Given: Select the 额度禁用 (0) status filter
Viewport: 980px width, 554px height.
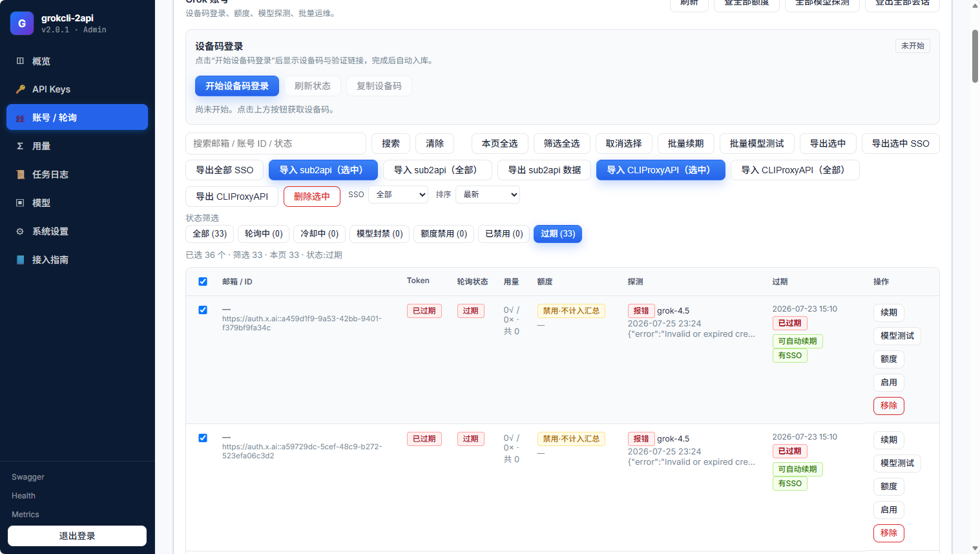Looking at the screenshot, I should (444, 233).
